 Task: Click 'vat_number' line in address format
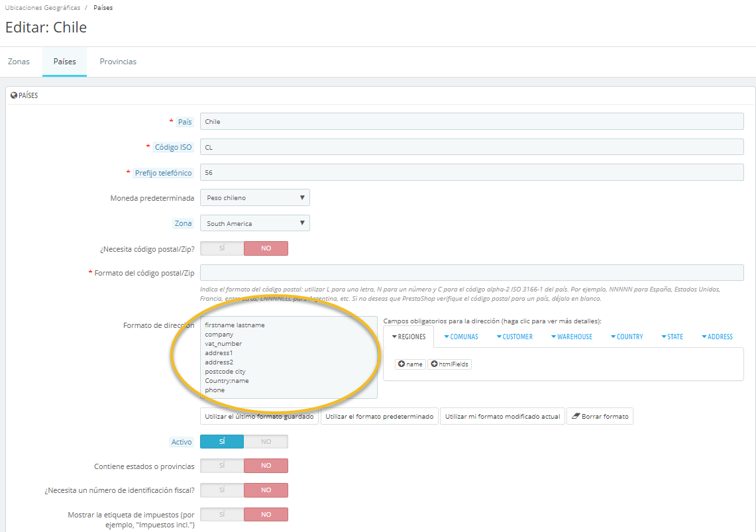(223, 344)
